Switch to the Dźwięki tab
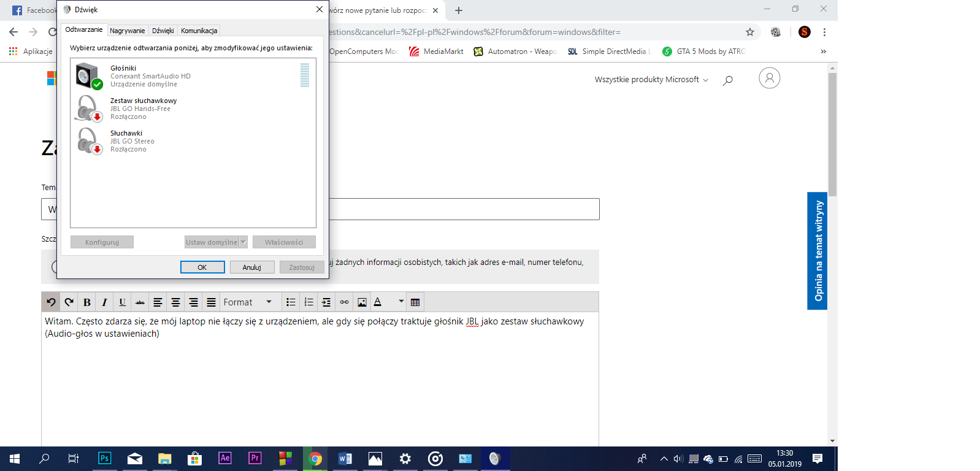Viewport: 980px width, 471px height. coord(163,31)
